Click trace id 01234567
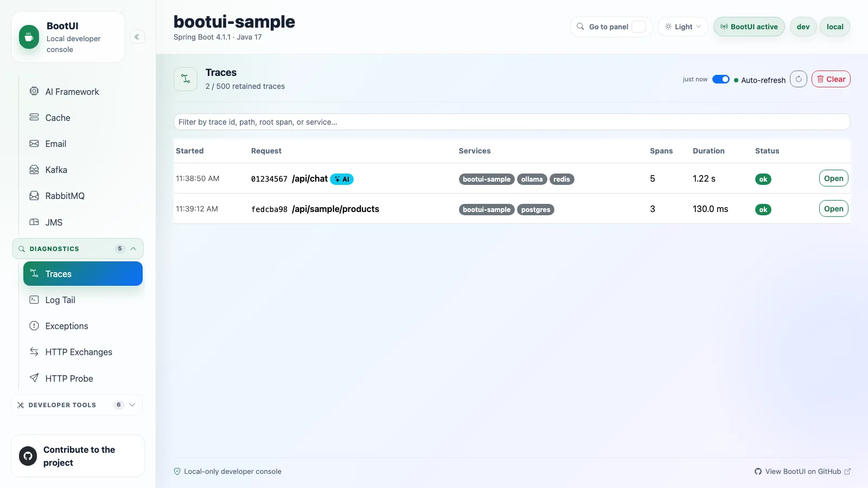Screen dimensions: 868x488 pyautogui.click(x=269, y=179)
